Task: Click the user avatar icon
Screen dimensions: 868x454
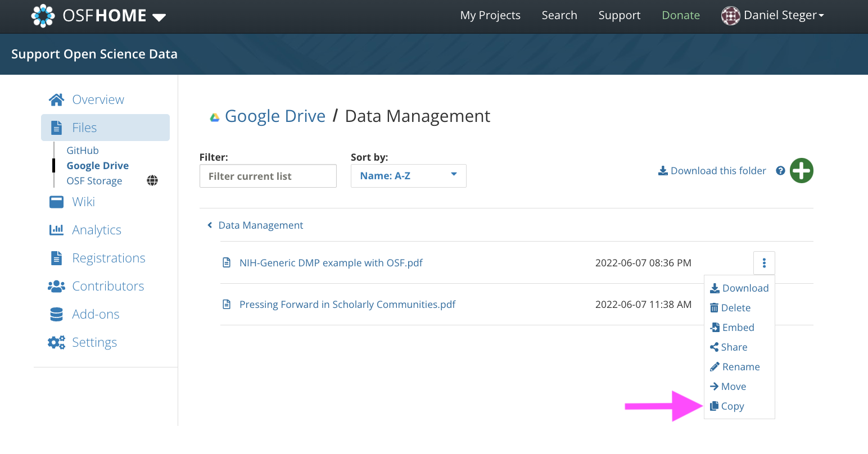Action: 731,16
